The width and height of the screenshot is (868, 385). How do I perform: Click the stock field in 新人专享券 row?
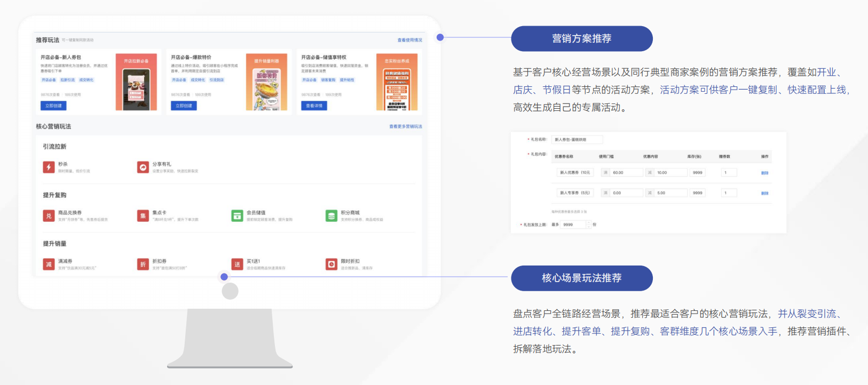(698, 193)
